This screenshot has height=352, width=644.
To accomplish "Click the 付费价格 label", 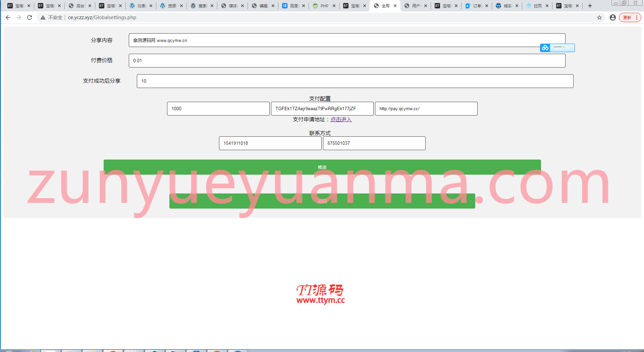I will tap(102, 60).
